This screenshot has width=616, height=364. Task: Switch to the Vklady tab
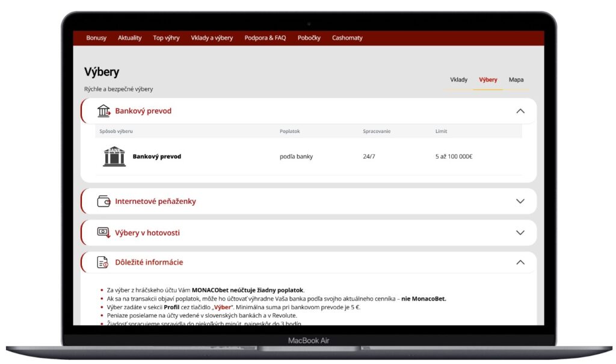tap(458, 80)
